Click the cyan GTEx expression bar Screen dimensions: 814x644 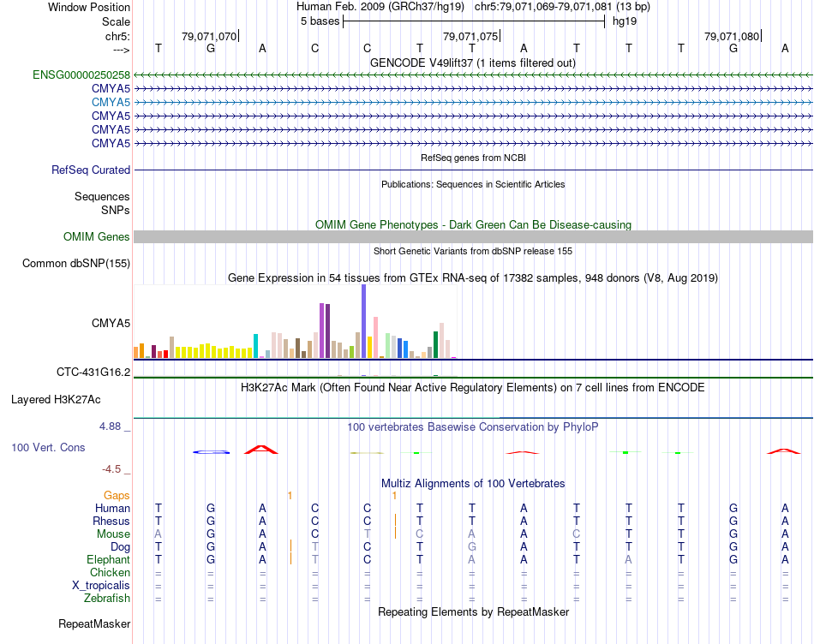click(x=255, y=346)
